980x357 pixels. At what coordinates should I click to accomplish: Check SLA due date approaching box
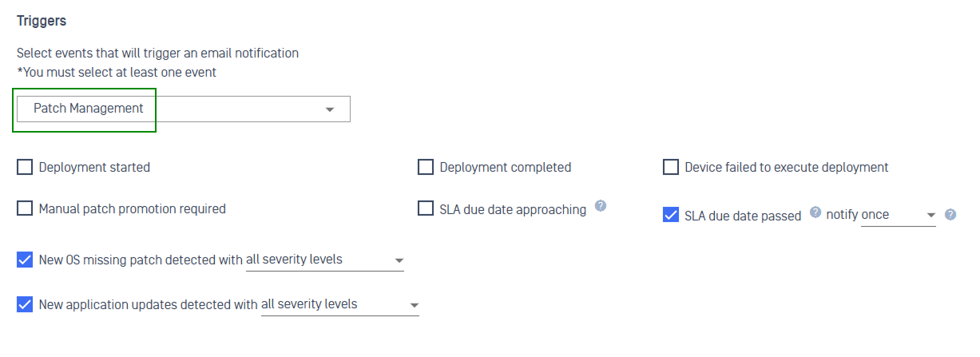pos(426,208)
